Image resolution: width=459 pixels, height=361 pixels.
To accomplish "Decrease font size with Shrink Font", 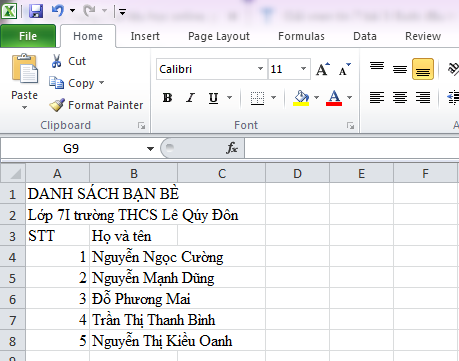I will 344,69.
